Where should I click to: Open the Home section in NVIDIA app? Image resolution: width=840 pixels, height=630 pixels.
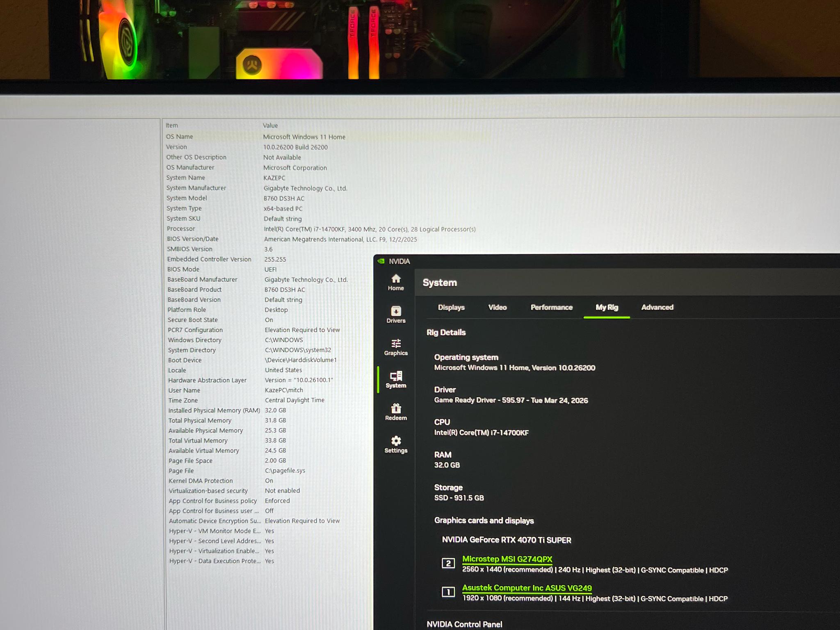tap(396, 283)
